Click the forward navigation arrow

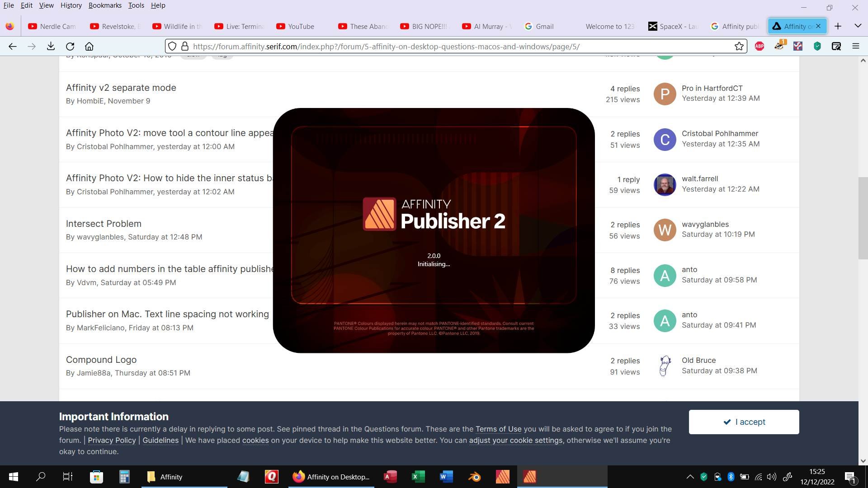tap(32, 46)
